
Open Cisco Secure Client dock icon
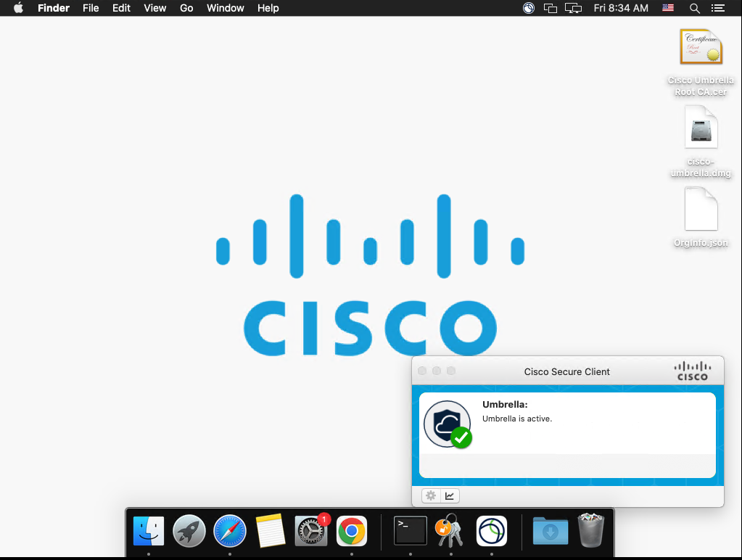tap(492, 531)
